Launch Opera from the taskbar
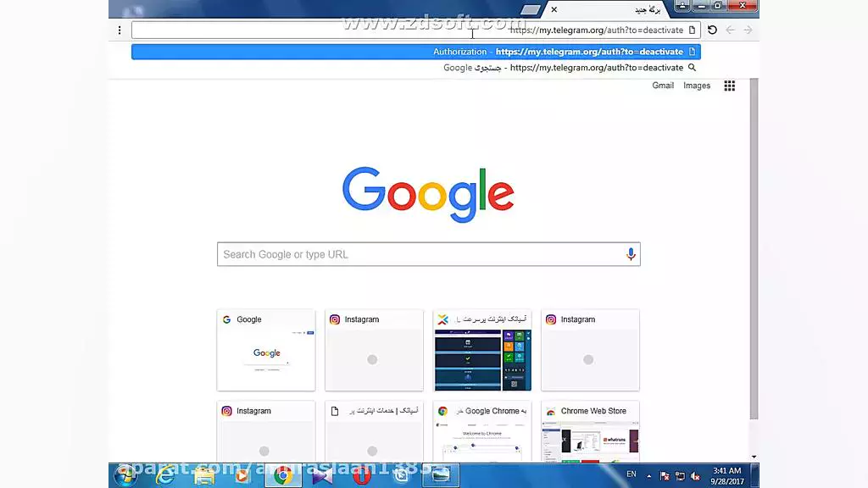This screenshot has width=868, height=488. tap(361, 475)
